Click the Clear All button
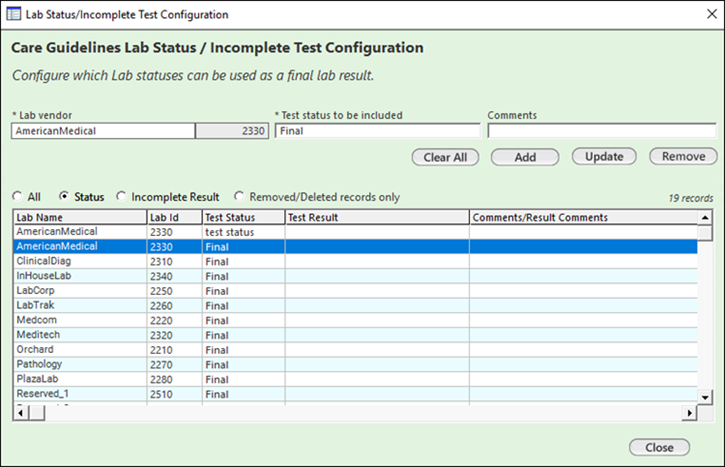 445,157
